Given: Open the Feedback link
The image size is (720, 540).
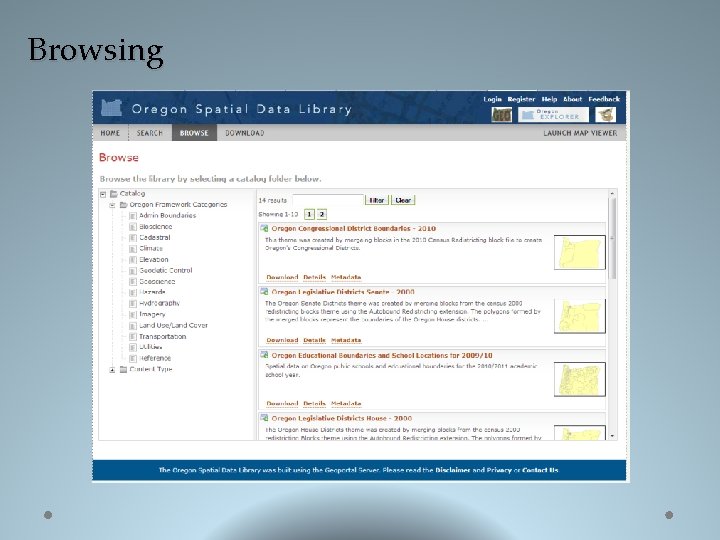Looking at the screenshot, I should click(x=604, y=99).
